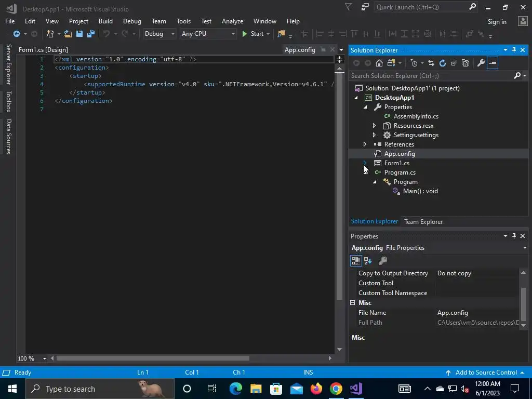Switch Properties panel to Categorized view

click(355, 261)
